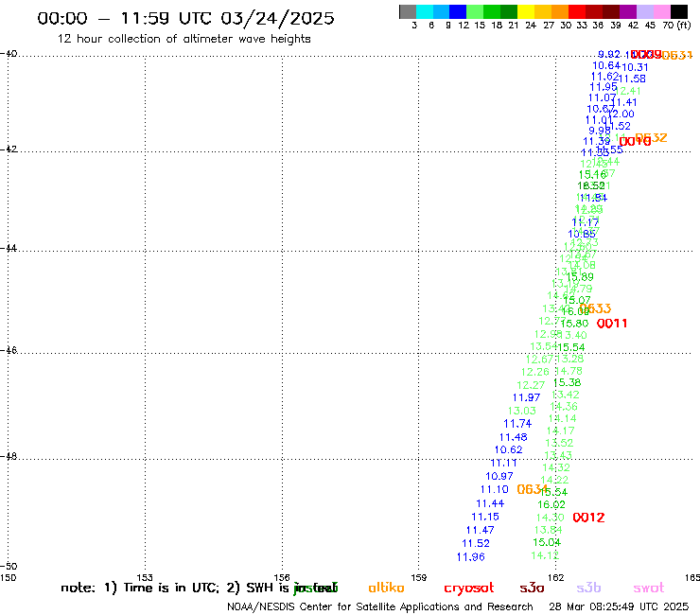Click the wave height value '14.36'
The image size is (700, 615).
(x=565, y=407)
